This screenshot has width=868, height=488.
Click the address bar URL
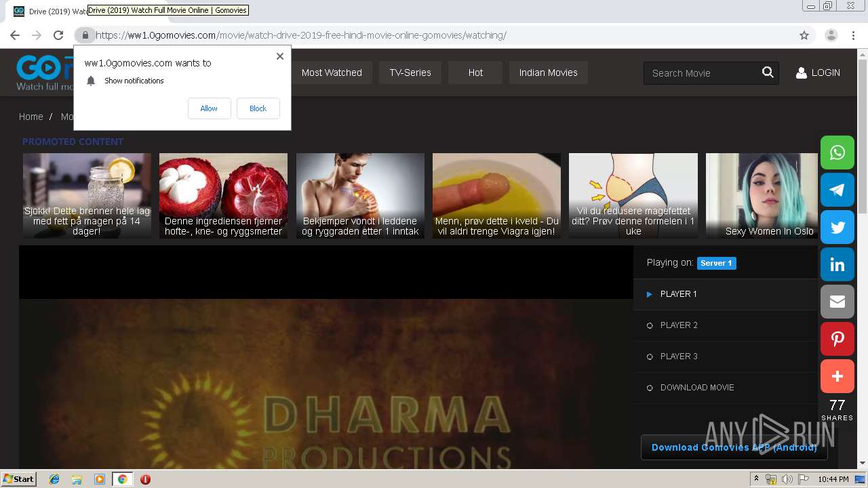[300, 35]
